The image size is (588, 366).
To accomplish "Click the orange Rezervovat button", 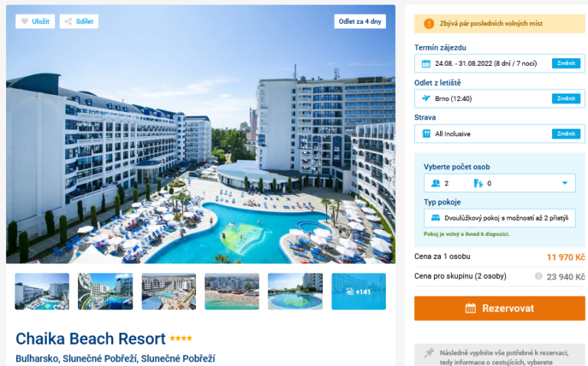I will tap(499, 309).
